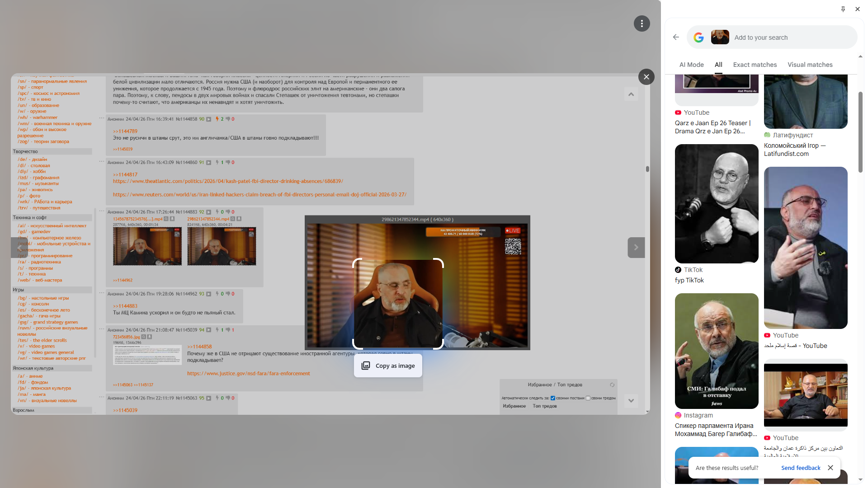Click the refresh icon in Избранное panel
Image resolution: width=868 pixels, height=488 pixels.
pos(612,385)
